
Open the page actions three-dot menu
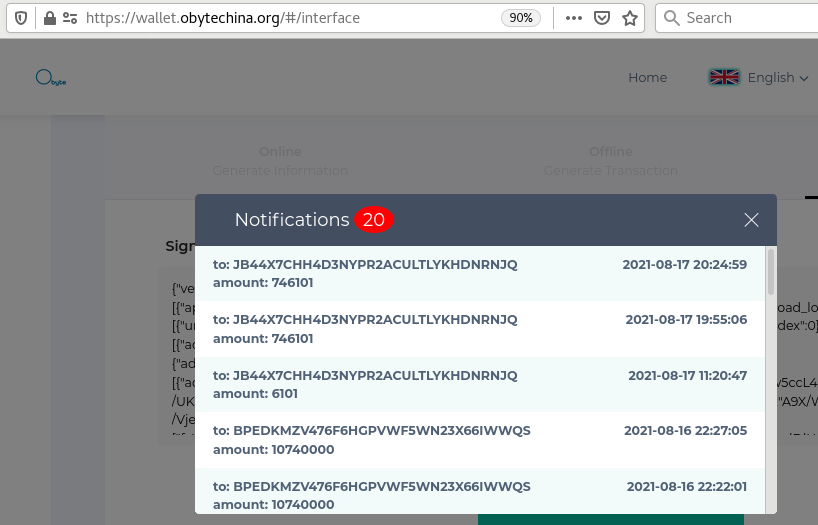pos(574,18)
